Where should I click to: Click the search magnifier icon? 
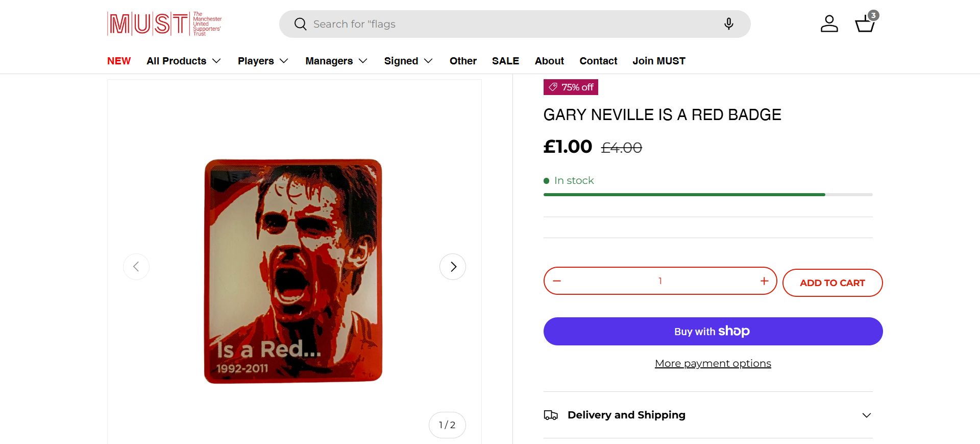301,24
